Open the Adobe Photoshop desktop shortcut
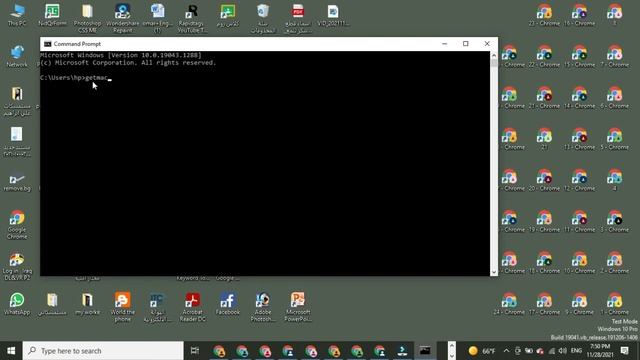This screenshot has width=640, height=360. pos(262,307)
